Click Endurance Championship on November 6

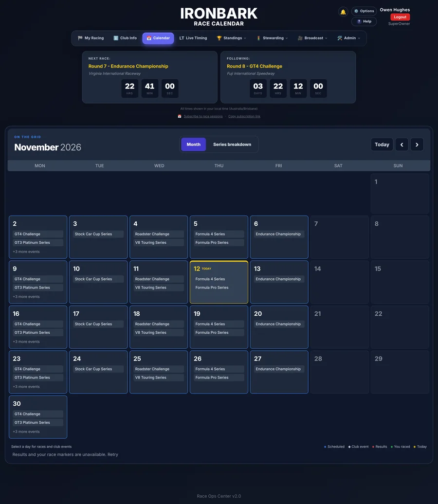point(279,234)
